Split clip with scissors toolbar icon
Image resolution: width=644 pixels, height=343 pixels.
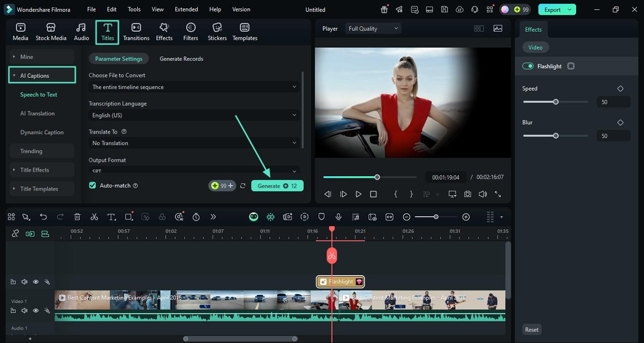(94, 217)
